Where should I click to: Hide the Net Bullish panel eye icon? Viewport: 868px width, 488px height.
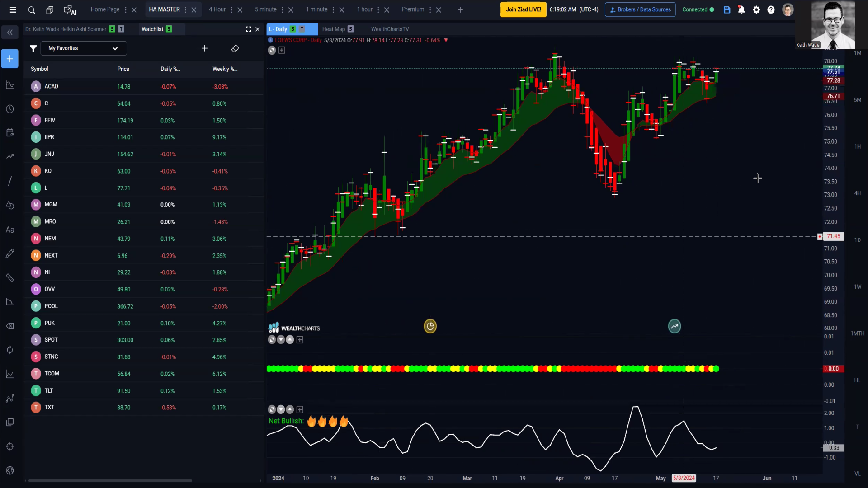pyautogui.click(x=272, y=409)
